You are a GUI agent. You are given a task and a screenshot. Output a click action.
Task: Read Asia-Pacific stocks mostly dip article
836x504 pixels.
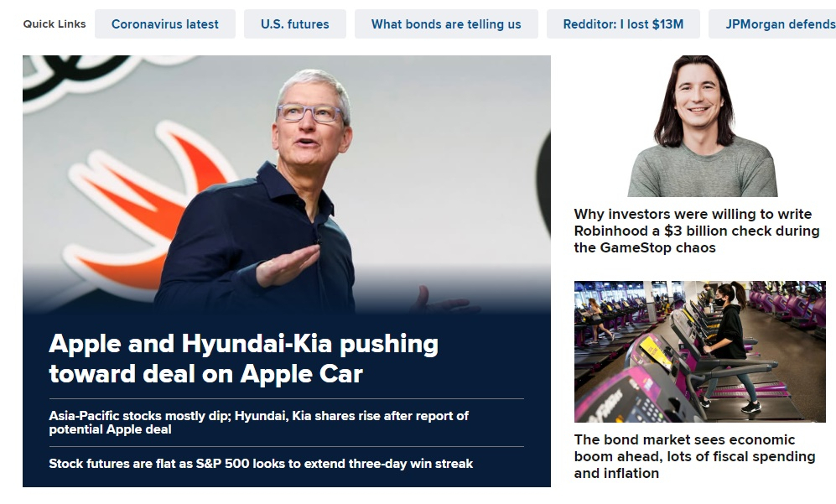(x=259, y=423)
